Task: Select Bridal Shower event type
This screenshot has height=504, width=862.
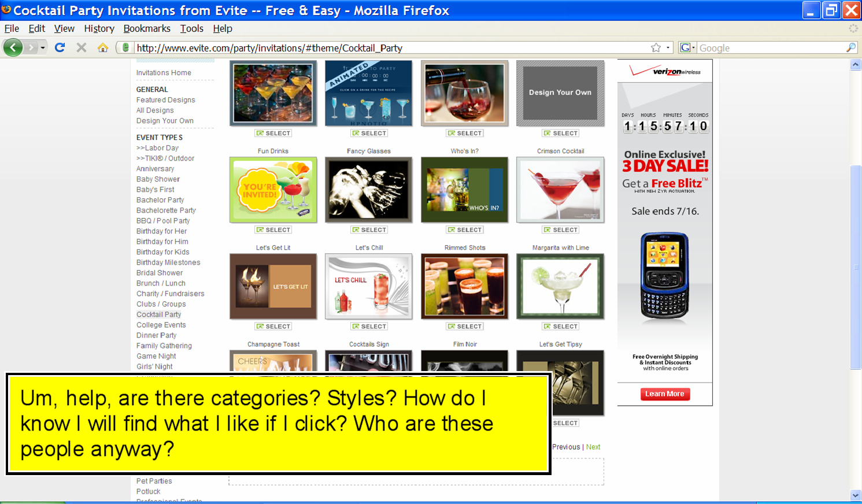Action: click(x=160, y=273)
